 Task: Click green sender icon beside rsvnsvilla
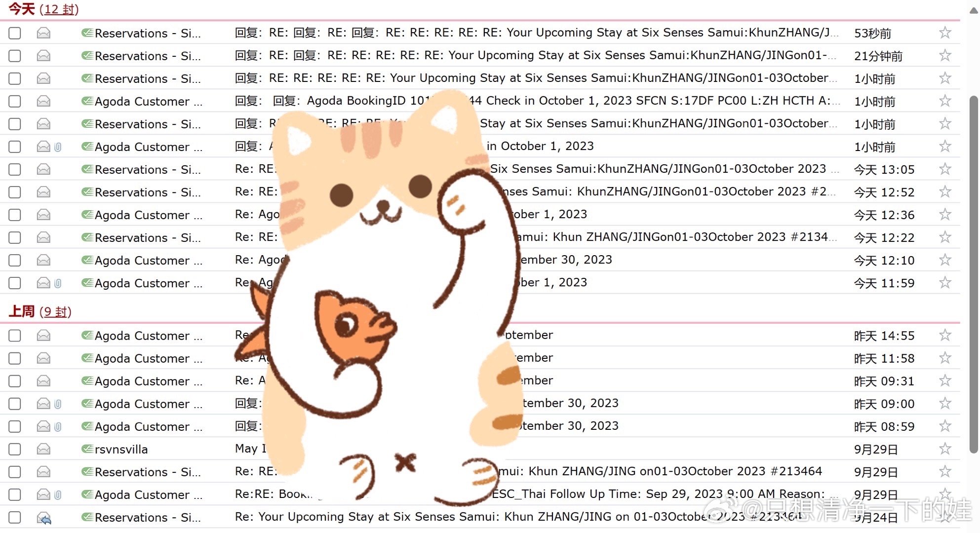click(87, 449)
